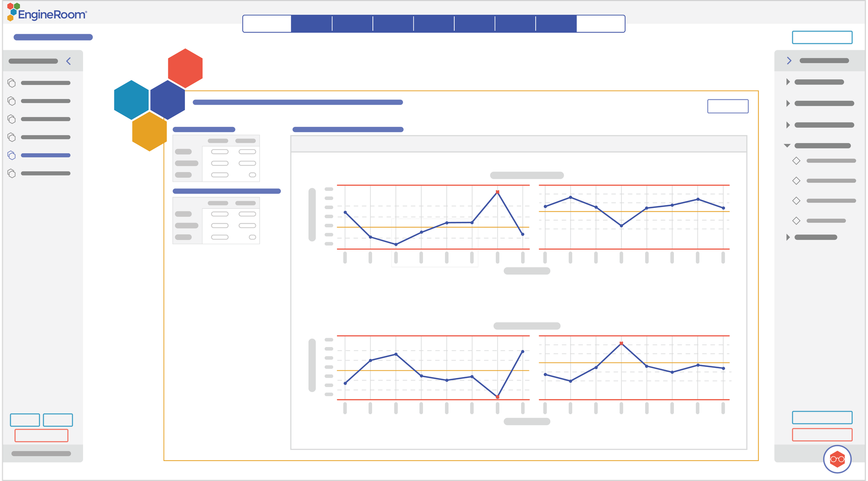The width and height of the screenshot is (868, 481).
Task: Open the red hexagon glasses help icon
Action: [837, 459]
